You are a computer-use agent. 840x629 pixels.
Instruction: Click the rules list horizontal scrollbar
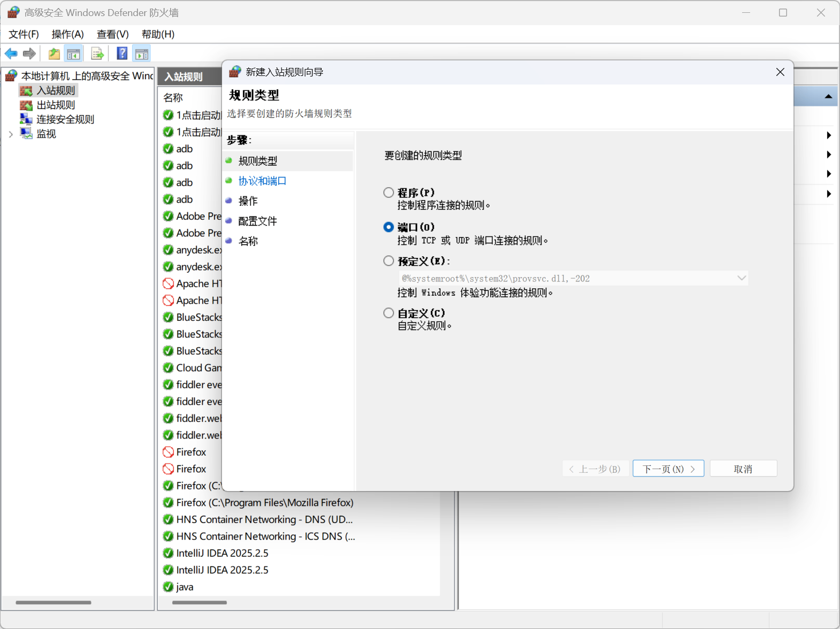click(x=200, y=602)
